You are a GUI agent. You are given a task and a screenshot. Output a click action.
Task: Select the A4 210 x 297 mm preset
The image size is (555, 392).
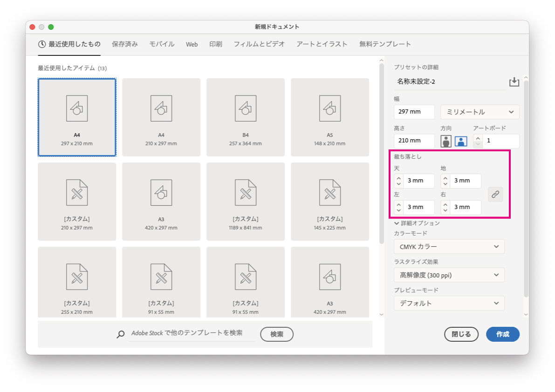point(161,117)
